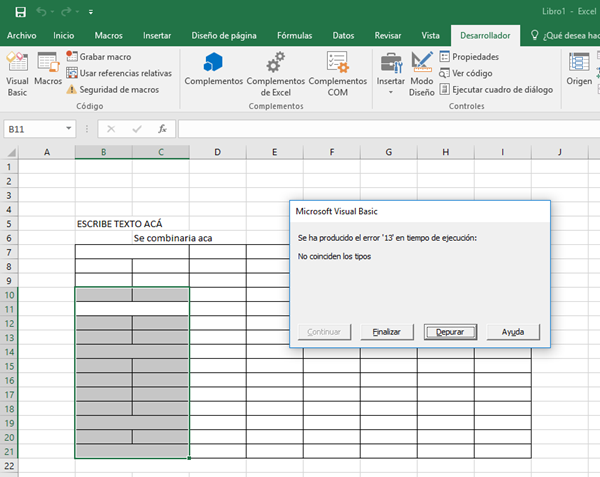The image size is (600, 477).
Task: Open the Visual Basic editor
Action: pyautogui.click(x=17, y=73)
